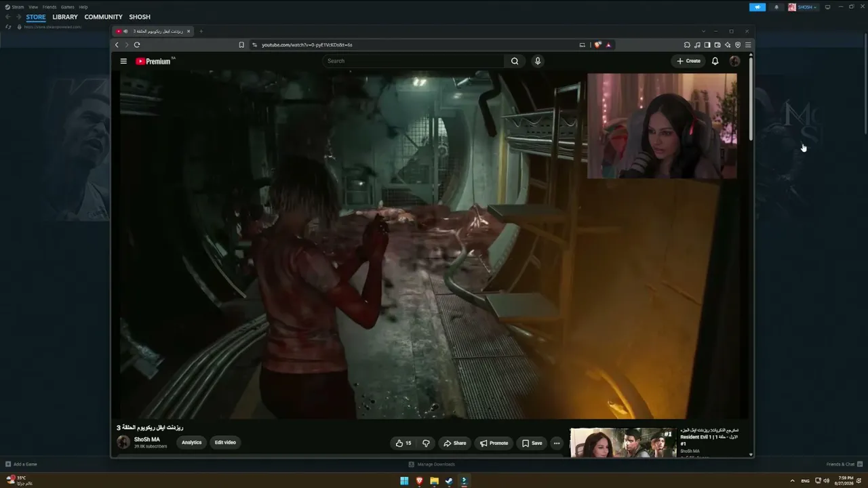Open more actions ellipsis under the video
The height and width of the screenshot is (488, 868).
coord(557,443)
